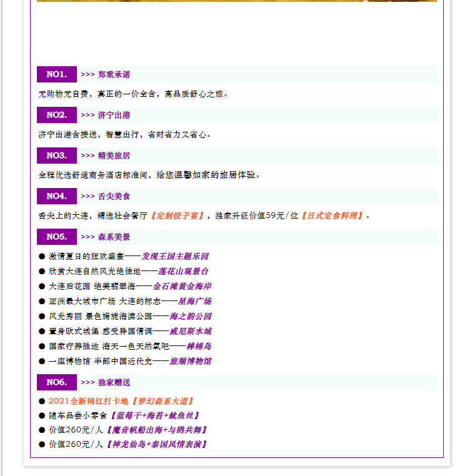470x476 pixels.
Task: Click the NO6. purple badge
Action: coord(57,382)
